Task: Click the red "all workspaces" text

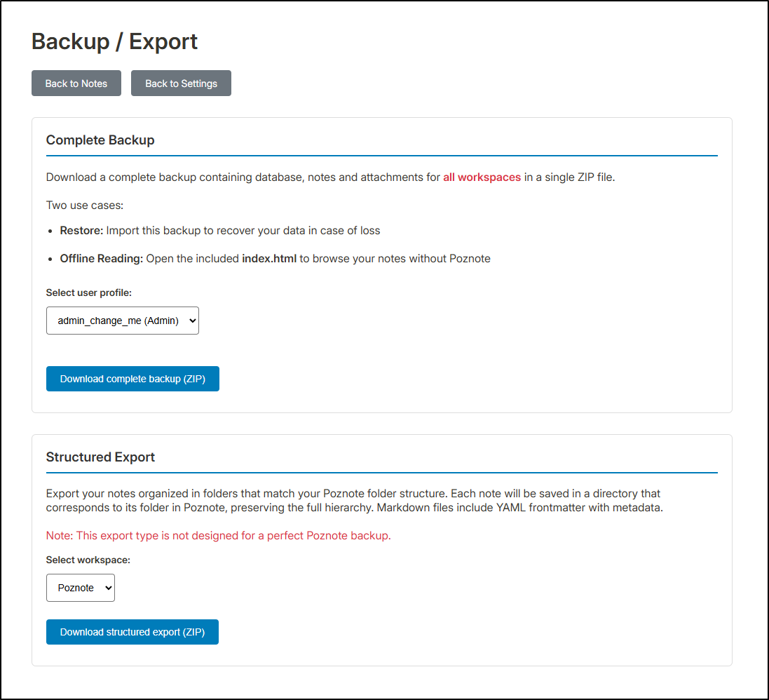Action: (482, 177)
